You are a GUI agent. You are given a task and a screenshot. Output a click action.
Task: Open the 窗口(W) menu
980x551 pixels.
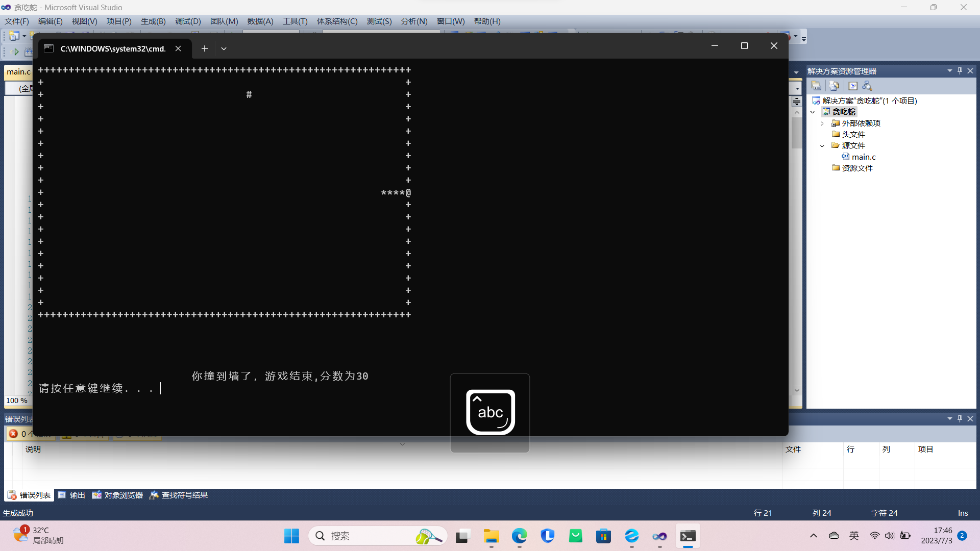coord(451,21)
